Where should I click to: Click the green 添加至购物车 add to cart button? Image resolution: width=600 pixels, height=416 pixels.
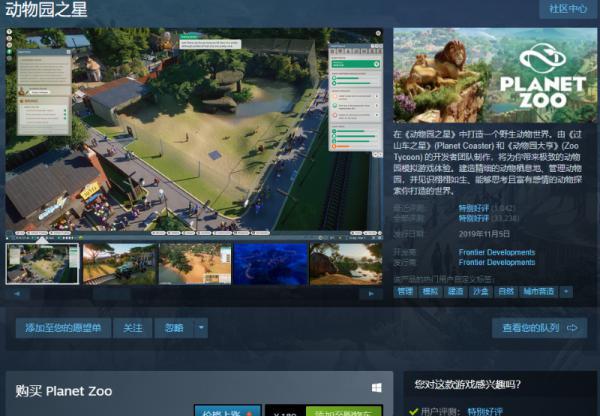coord(344,411)
